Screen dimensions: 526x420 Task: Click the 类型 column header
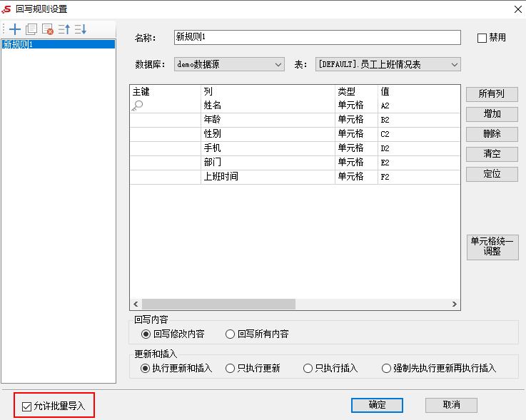point(357,91)
